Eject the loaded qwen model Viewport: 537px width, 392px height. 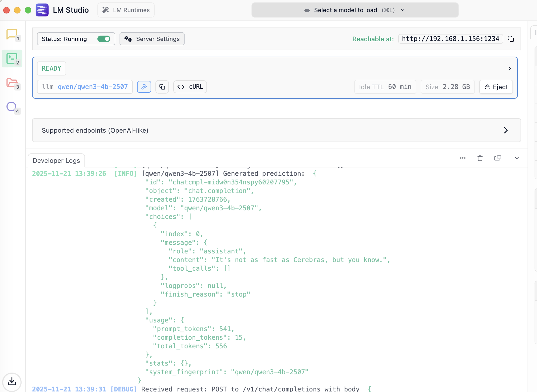pyautogui.click(x=496, y=87)
